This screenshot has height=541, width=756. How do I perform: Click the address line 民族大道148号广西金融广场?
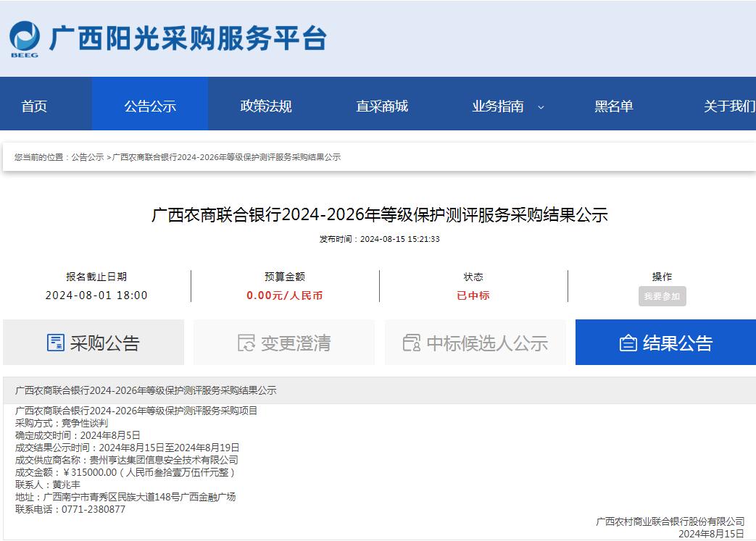[x=125, y=497]
